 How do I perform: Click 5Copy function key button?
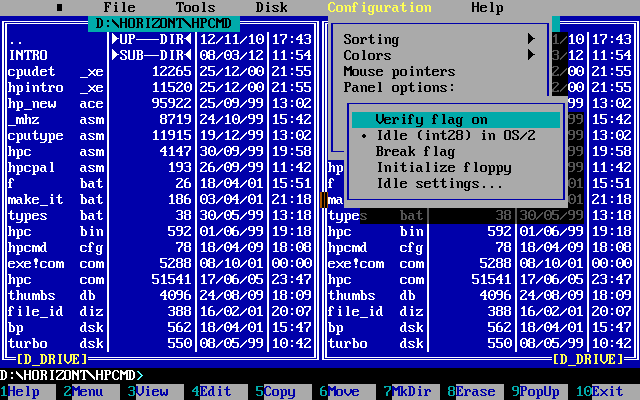click(x=284, y=392)
